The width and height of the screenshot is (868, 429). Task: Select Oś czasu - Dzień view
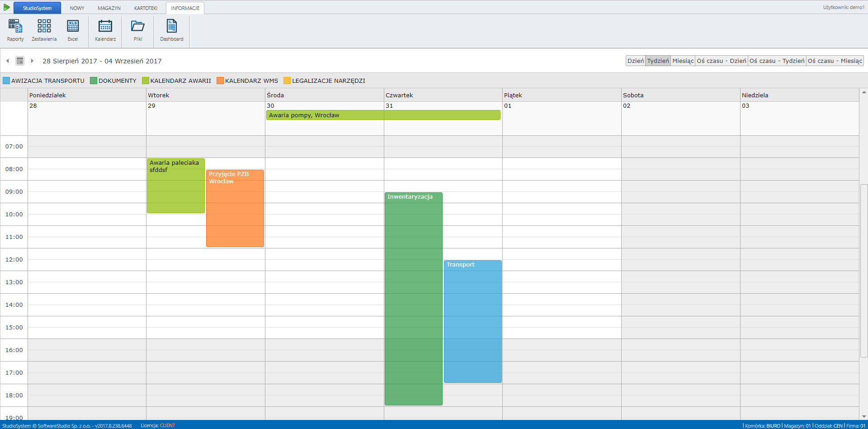[x=722, y=61]
